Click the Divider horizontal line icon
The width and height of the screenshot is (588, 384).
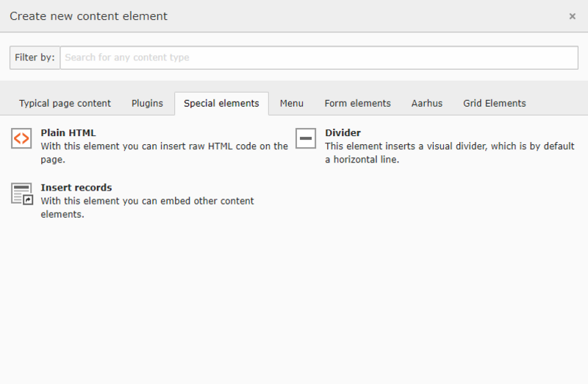(x=306, y=138)
